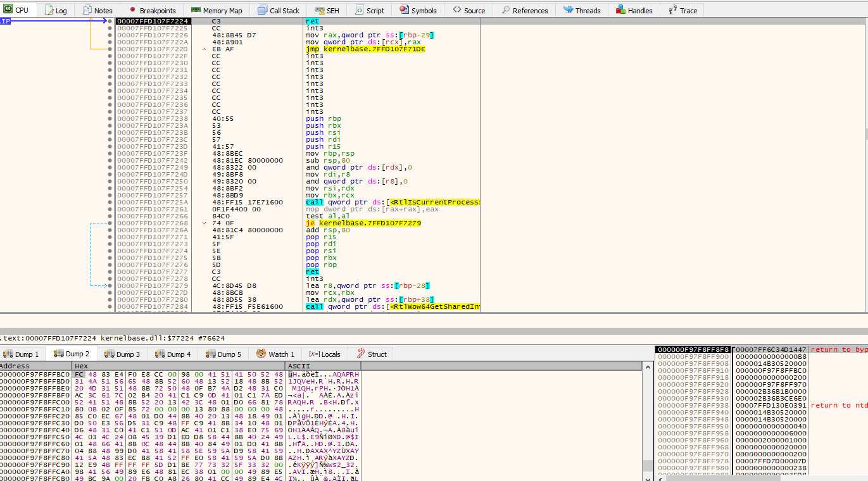
Task: Toggle breakpoint dot at address 00007FFD107F7224
Action: (110, 22)
